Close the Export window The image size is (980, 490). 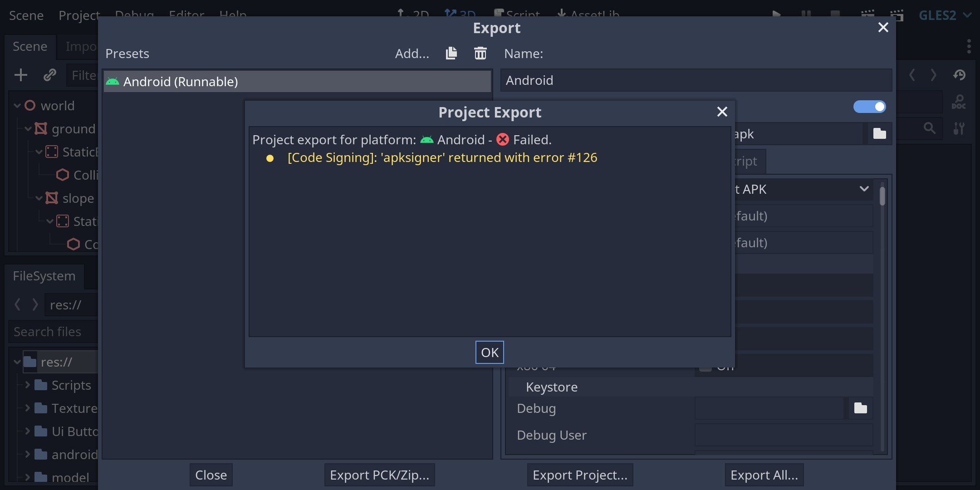[x=883, y=27]
